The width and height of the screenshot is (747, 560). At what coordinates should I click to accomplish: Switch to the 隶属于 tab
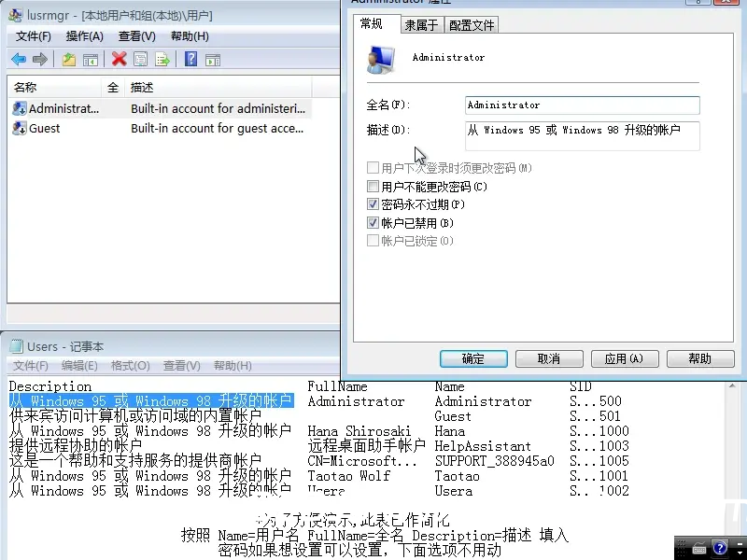coord(422,25)
